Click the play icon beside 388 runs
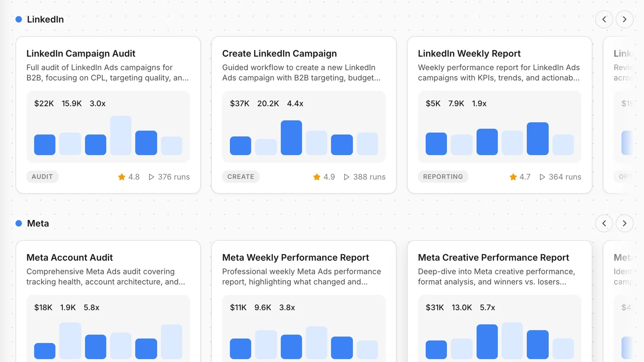The height and width of the screenshot is (362, 644). [347, 177]
